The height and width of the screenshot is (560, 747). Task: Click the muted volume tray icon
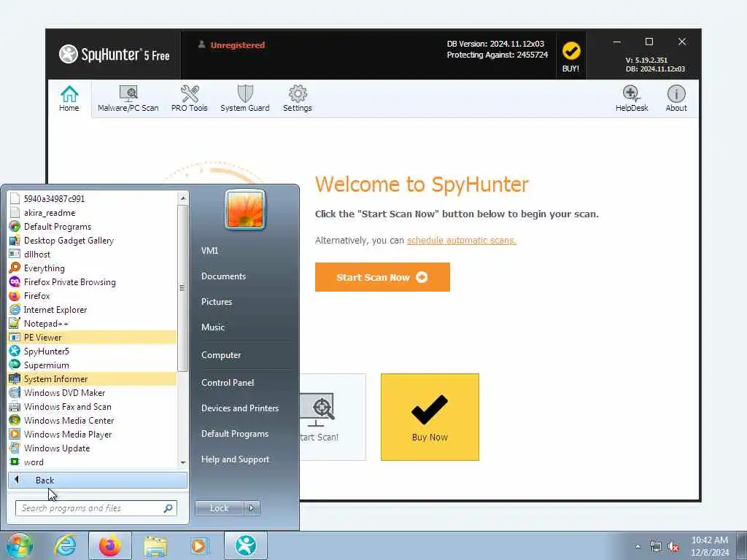[673, 547]
